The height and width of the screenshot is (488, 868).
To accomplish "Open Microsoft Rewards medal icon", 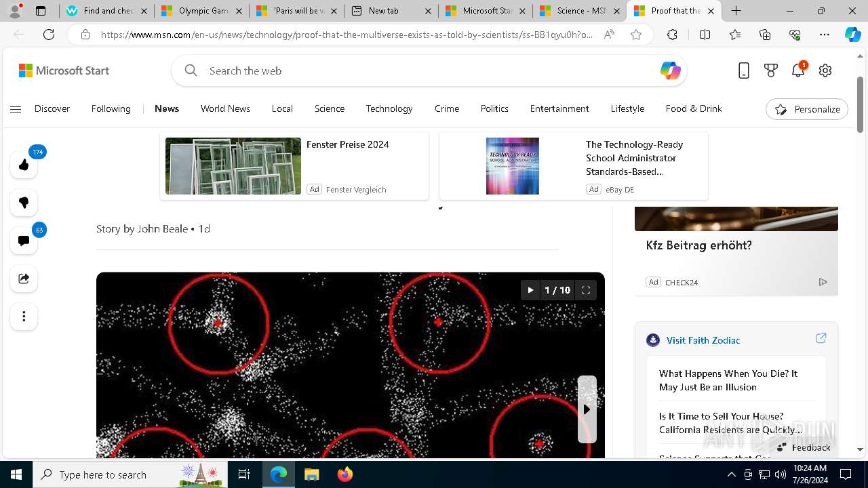I will click(x=771, y=70).
